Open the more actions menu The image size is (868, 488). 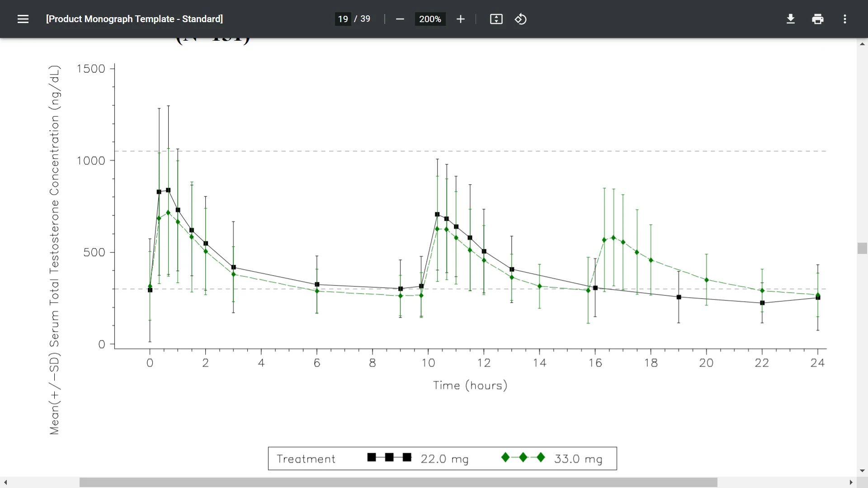click(844, 19)
